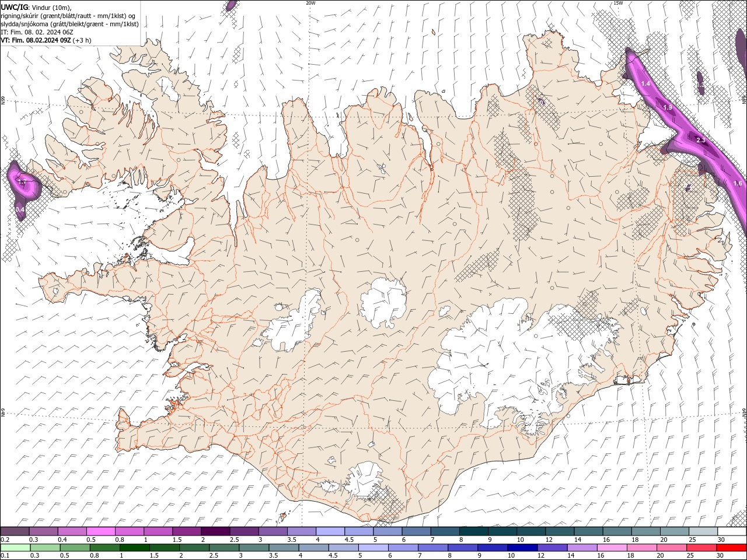This screenshot has width=747, height=560.
Task: Select the "Vindur (10m)" label
Action: tap(51, 7)
